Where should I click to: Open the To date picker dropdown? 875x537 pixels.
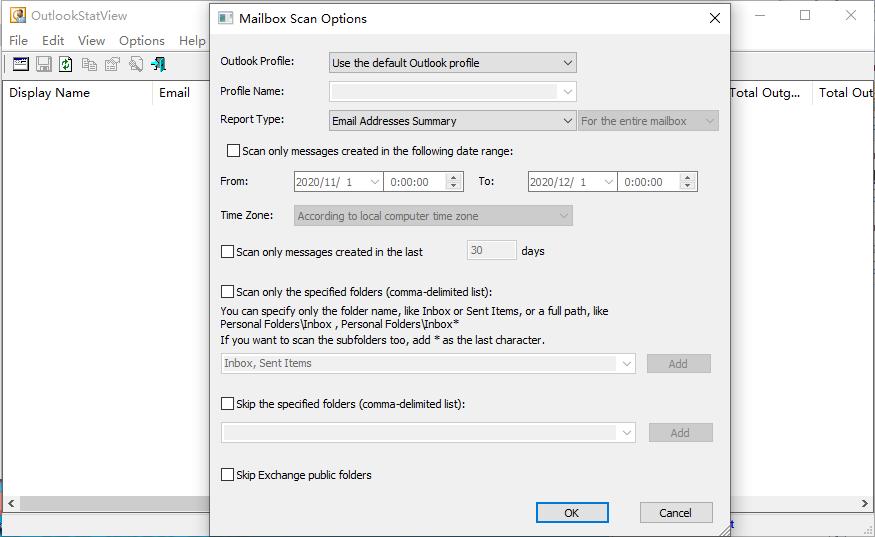click(609, 182)
